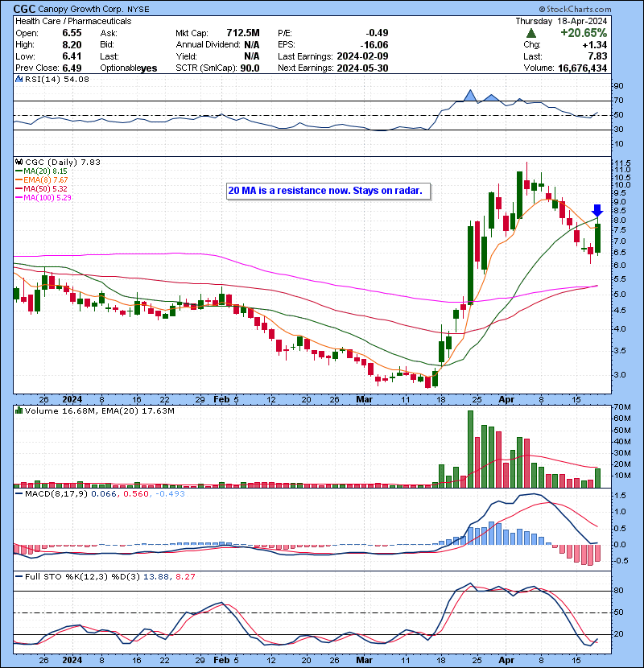Click the latest green candlestick on the price chart

pos(598,239)
